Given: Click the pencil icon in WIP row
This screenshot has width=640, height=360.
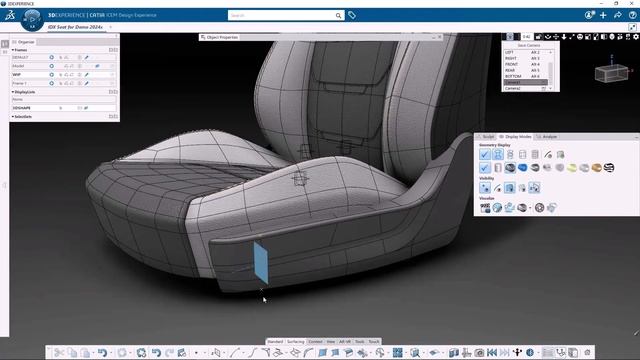Looking at the screenshot, I should point(87,75).
